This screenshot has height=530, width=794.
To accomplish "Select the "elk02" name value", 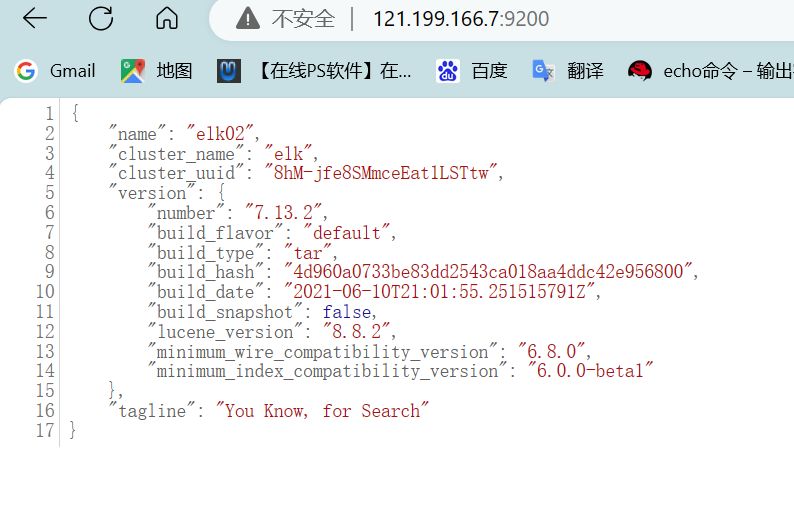I will tap(220, 134).
